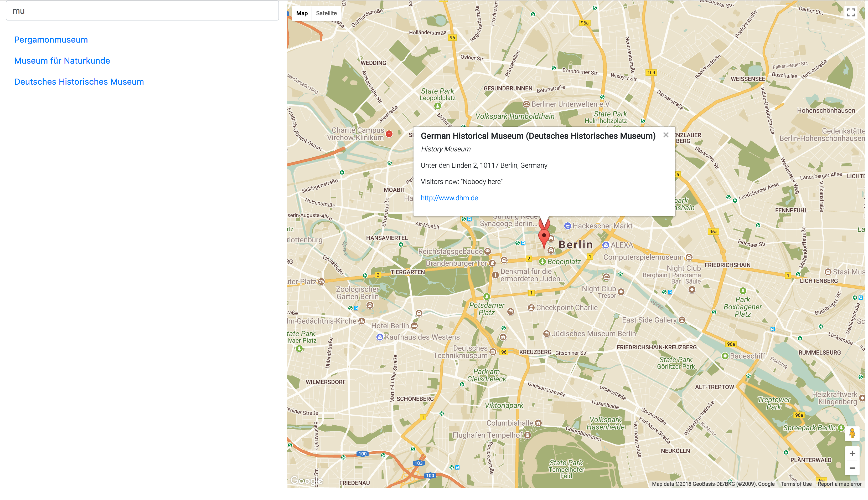Click the search filter input field

pos(142,11)
